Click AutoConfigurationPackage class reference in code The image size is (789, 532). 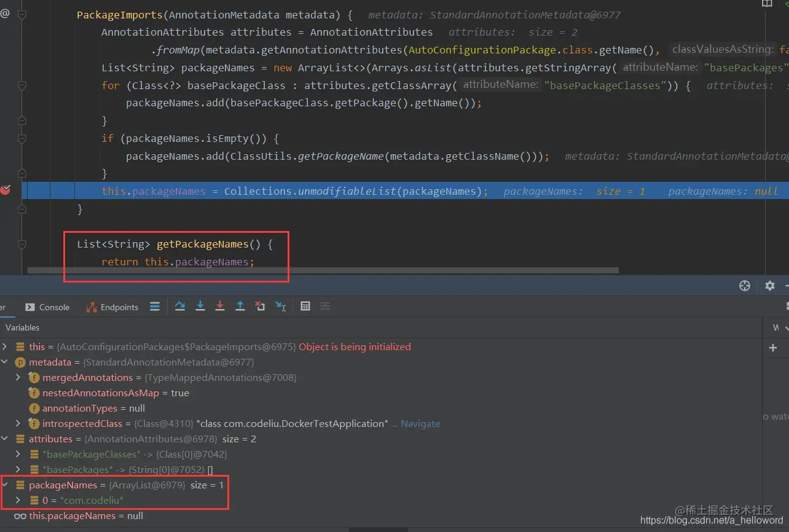point(482,50)
